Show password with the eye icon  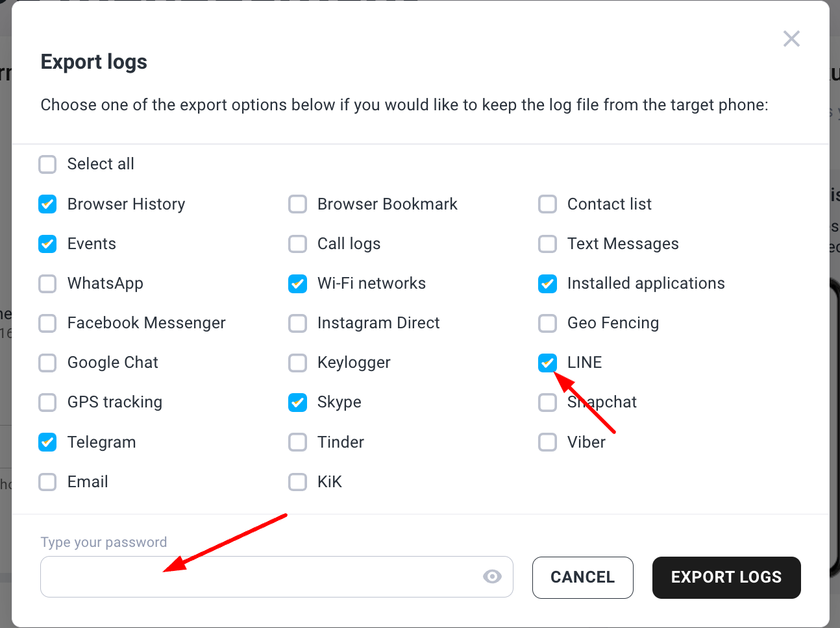click(492, 577)
